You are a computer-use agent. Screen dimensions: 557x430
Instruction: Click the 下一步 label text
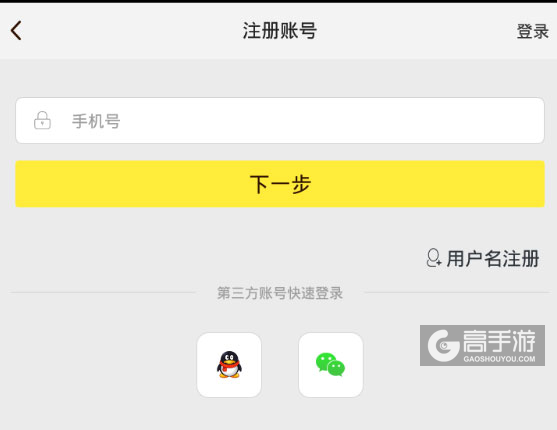(280, 184)
